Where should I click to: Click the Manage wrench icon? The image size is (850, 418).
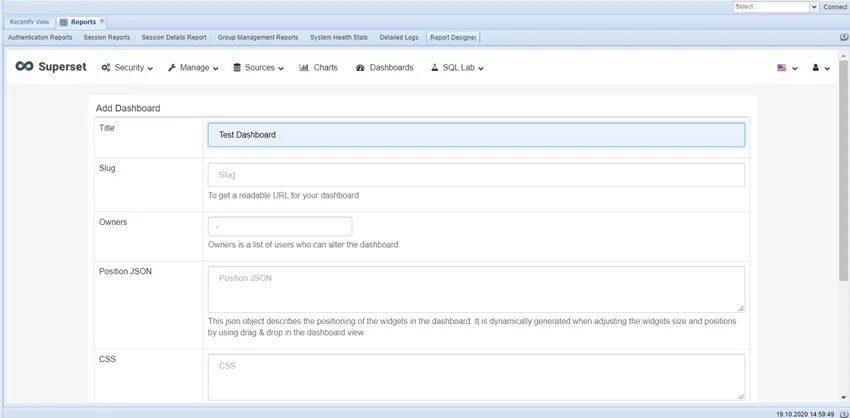[x=172, y=68]
